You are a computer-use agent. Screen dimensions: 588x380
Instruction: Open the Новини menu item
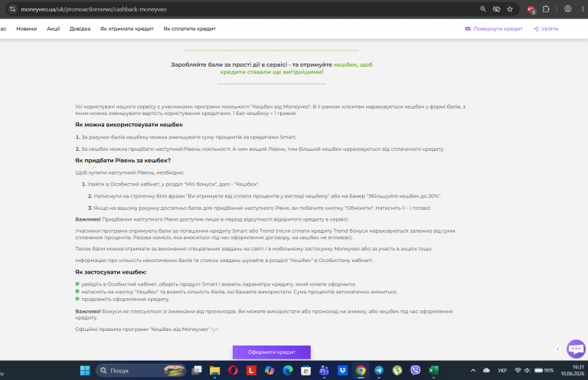click(27, 29)
